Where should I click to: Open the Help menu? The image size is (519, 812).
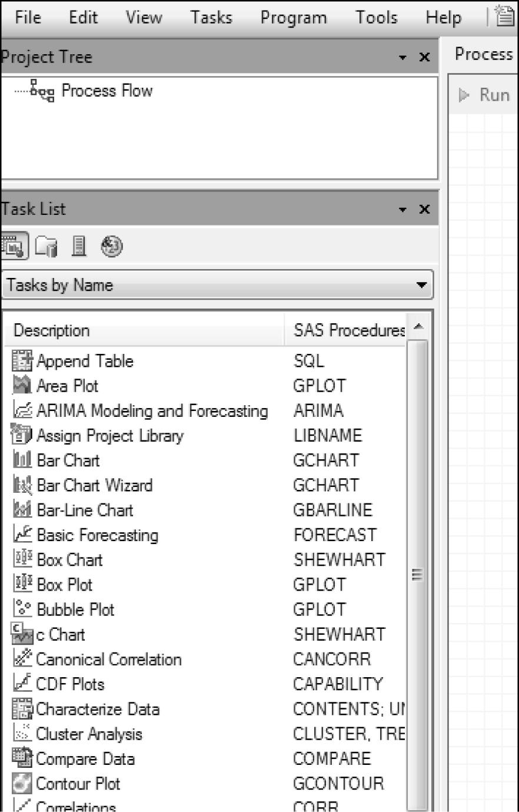pos(443,18)
